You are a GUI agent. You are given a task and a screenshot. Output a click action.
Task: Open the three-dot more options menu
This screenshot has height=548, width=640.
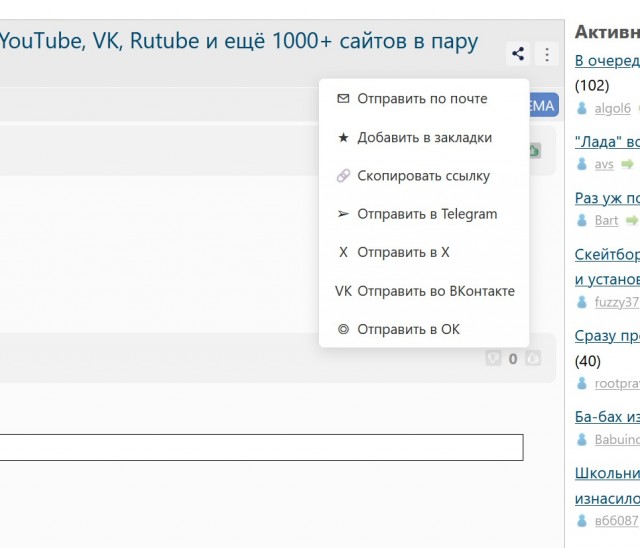coord(547,53)
